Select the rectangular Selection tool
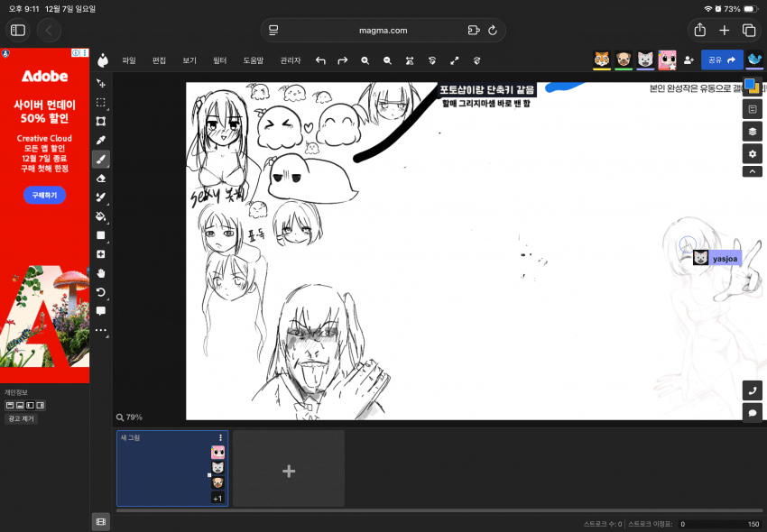Screen dimensions: 767x532 point(101,103)
